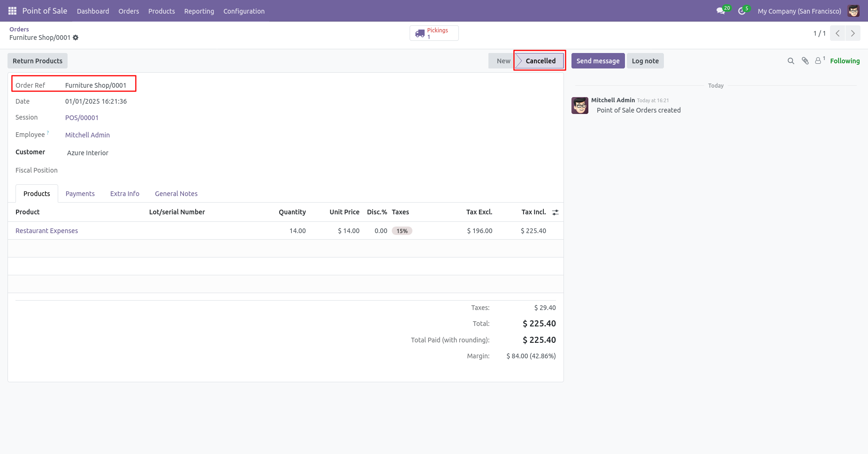Image resolution: width=868 pixels, height=454 pixels.
Task: Open Restaurant Expenses product link
Action: pos(47,231)
